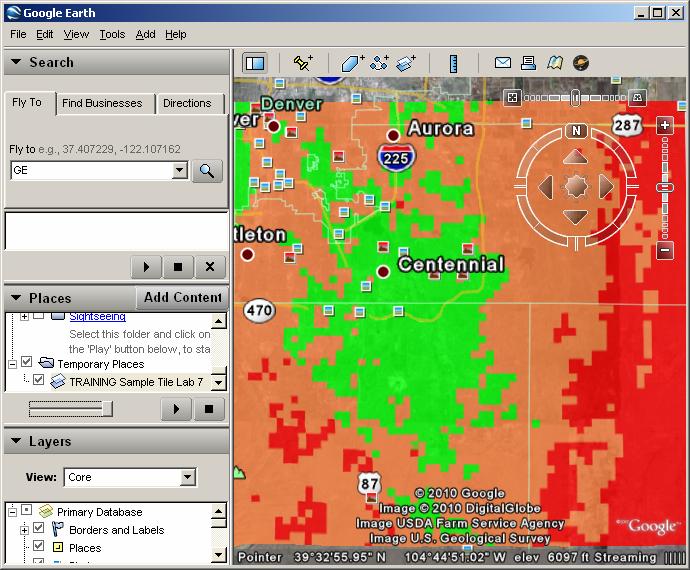690x570 pixels.
Task: Click tilt-to-top-down icon left of tilt slider
Action: (x=512, y=97)
